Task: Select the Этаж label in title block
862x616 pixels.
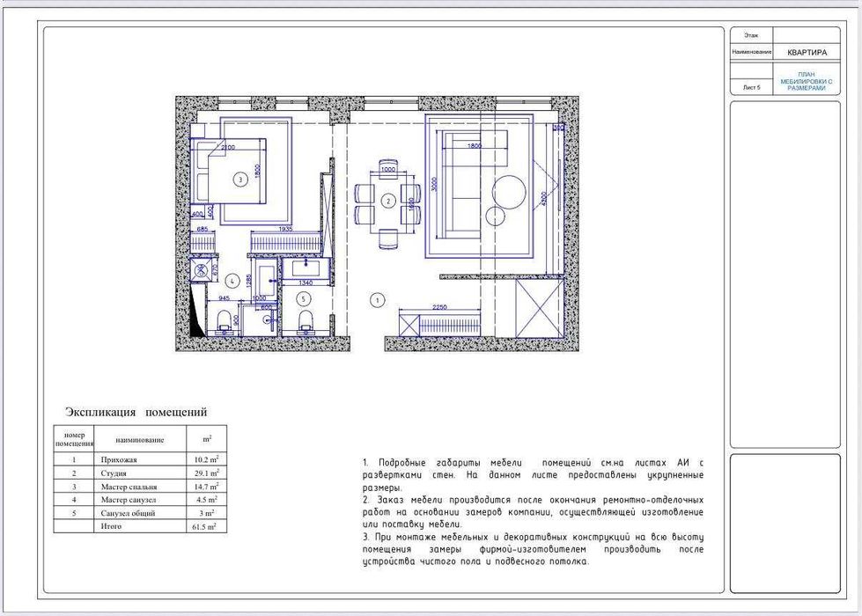Action: point(751,34)
